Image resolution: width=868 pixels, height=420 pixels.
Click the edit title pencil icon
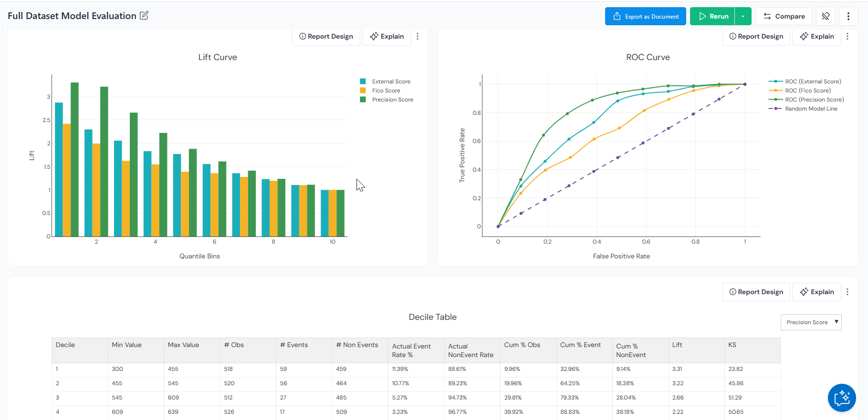(144, 16)
